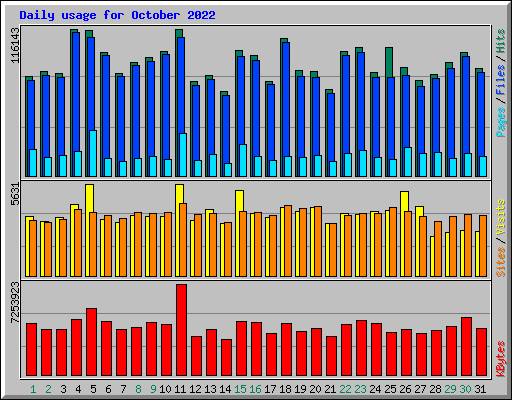
Task: Click day 20 on the x-axis
Action: click(x=315, y=389)
